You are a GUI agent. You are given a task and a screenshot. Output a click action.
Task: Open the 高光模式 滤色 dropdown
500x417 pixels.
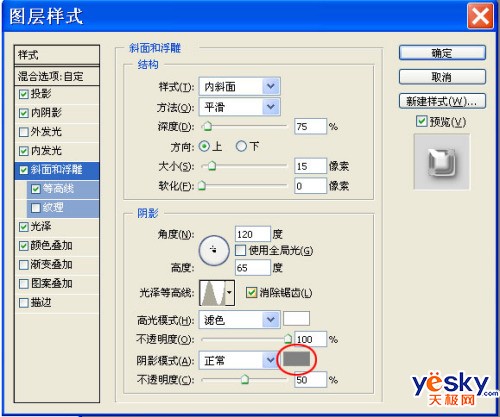click(x=239, y=320)
